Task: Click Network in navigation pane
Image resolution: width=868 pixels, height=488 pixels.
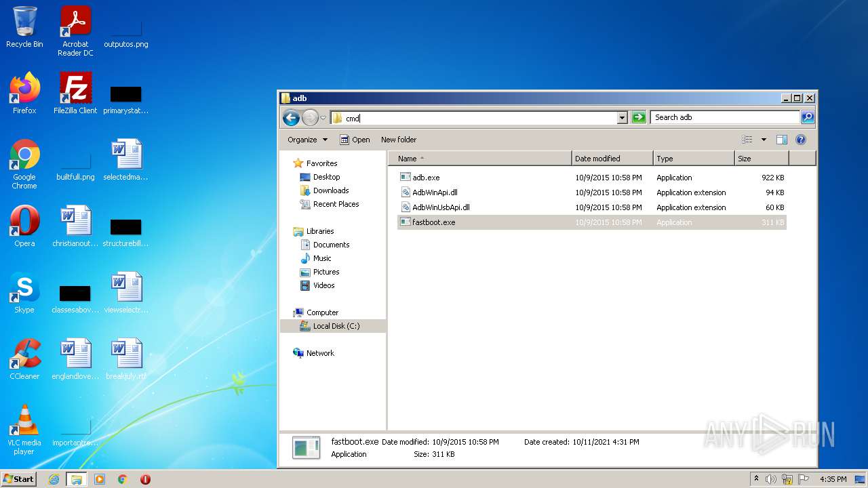Action: (x=320, y=353)
